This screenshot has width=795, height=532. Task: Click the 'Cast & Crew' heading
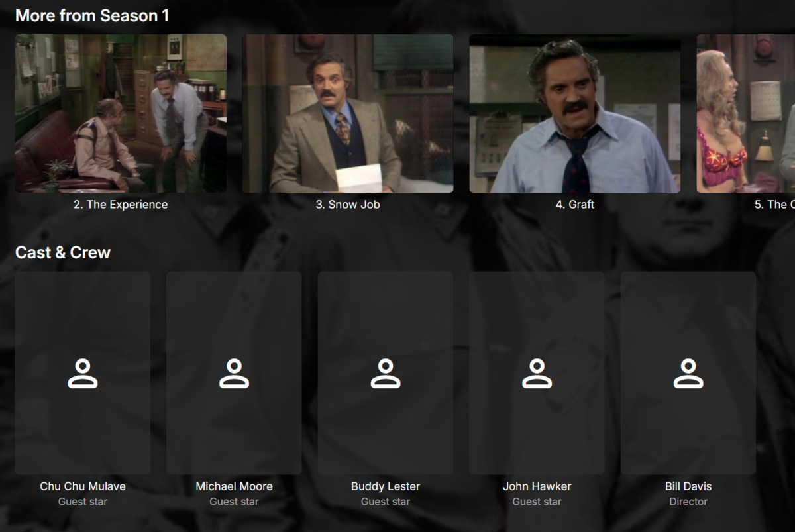click(63, 252)
